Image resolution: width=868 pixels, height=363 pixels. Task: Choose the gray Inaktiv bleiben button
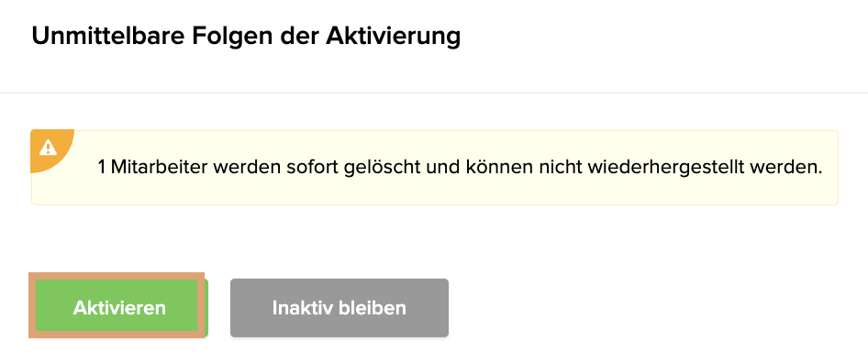[339, 308]
